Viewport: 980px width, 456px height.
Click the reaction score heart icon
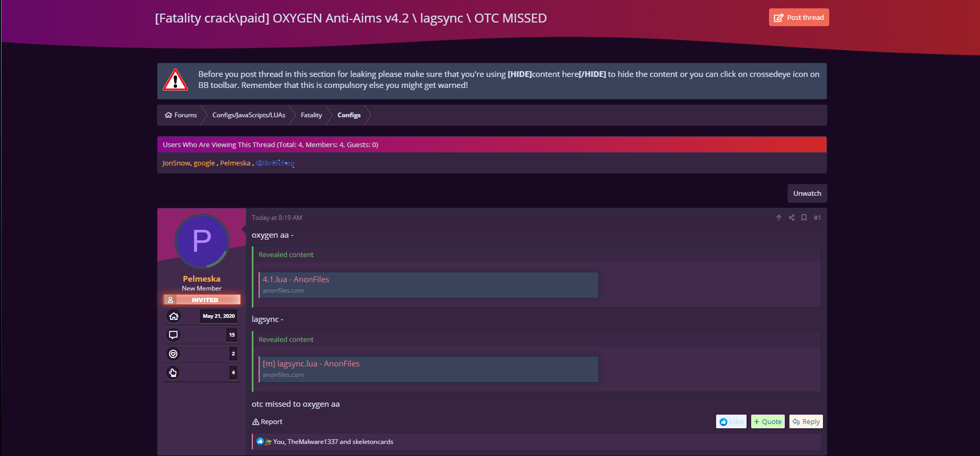173,354
